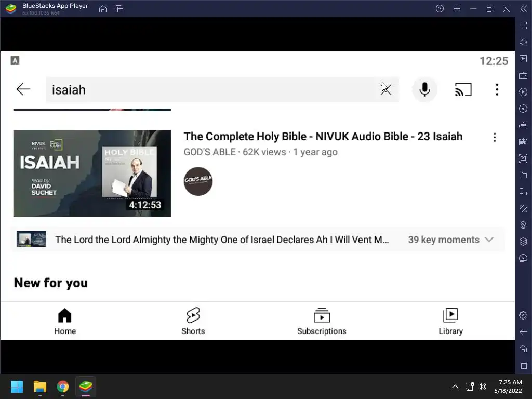The height and width of the screenshot is (399, 532).
Task: Adjust BlueStacks volume speaker icon
Action: click(523, 42)
